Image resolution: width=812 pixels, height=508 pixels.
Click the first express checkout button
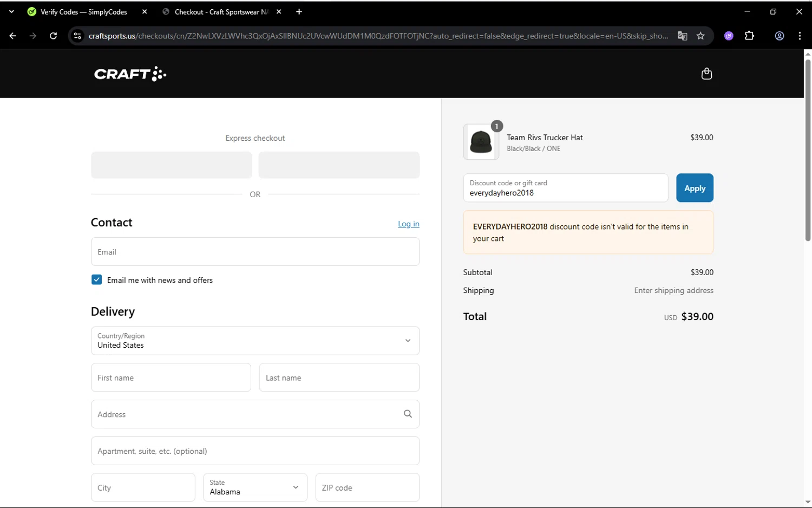click(x=172, y=165)
